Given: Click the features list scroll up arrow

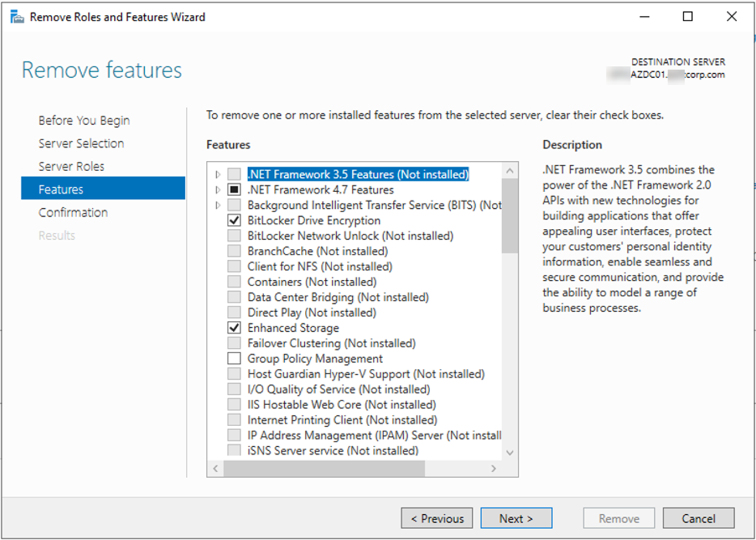Looking at the screenshot, I should point(510,171).
